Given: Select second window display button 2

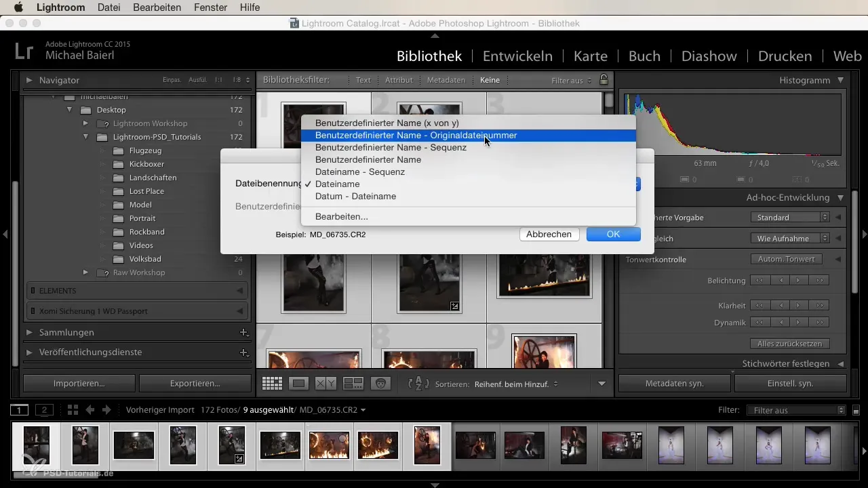Looking at the screenshot, I should tap(44, 410).
